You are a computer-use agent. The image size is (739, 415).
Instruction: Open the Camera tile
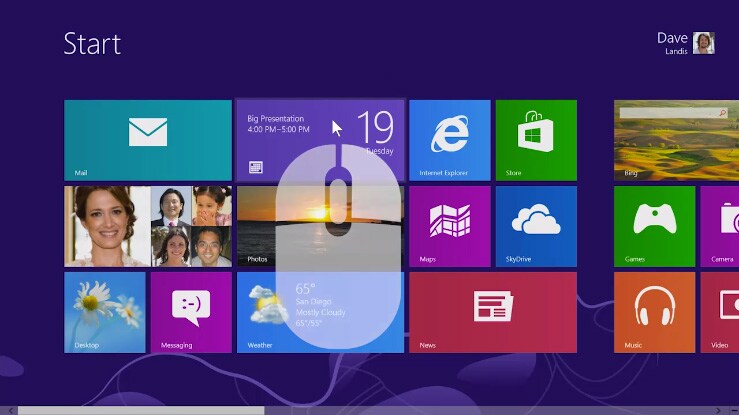720,227
